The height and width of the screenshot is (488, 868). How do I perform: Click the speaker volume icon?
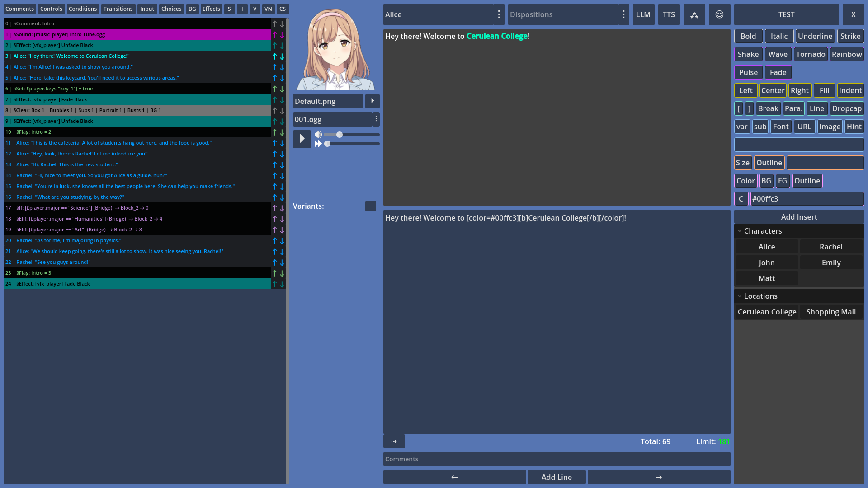point(318,135)
